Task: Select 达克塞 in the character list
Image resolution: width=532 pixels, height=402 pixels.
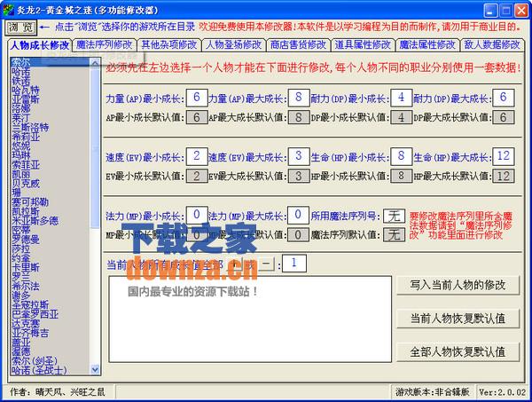Action: 51,324
